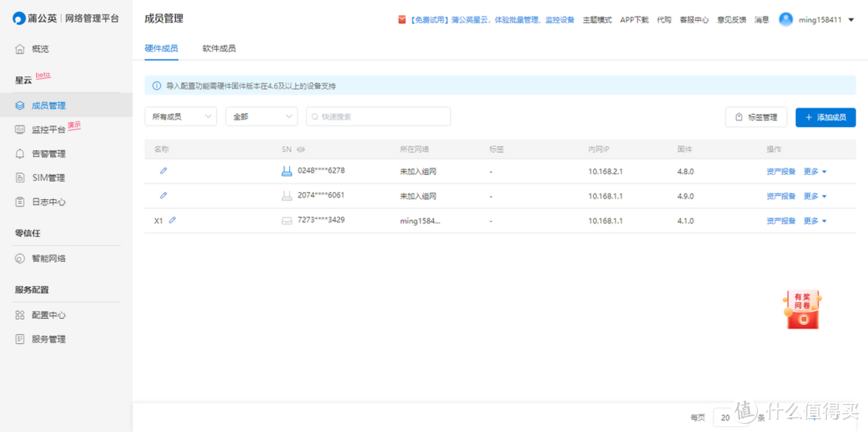This screenshot has width=868, height=432.
Task: Switch to the 软件成员 tab
Action: [219, 48]
